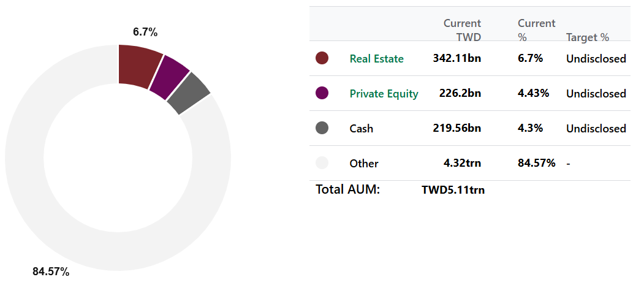Screen dimensions: 644x285
Task: Click the gray Cash legend dot
Action: tap(322, 128)
